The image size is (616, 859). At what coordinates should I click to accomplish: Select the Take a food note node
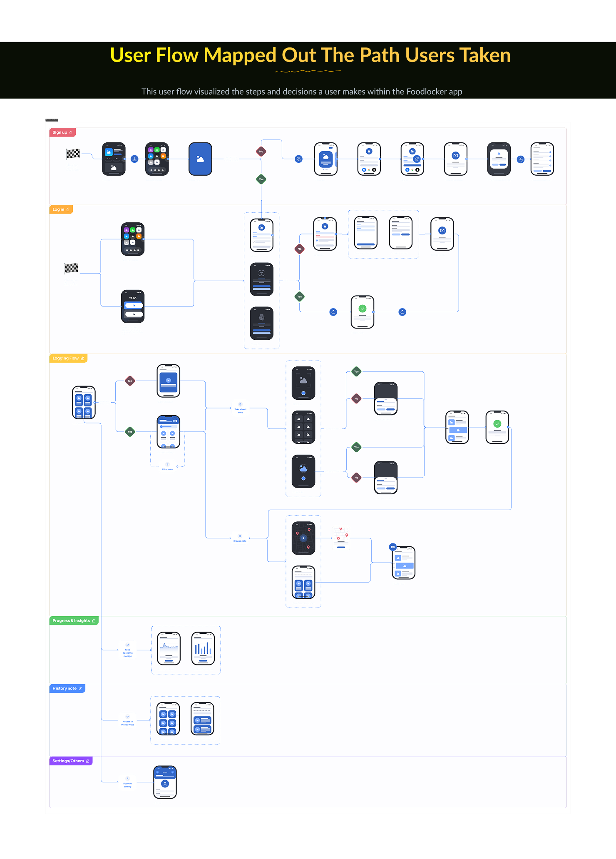(x=240, y=408)
